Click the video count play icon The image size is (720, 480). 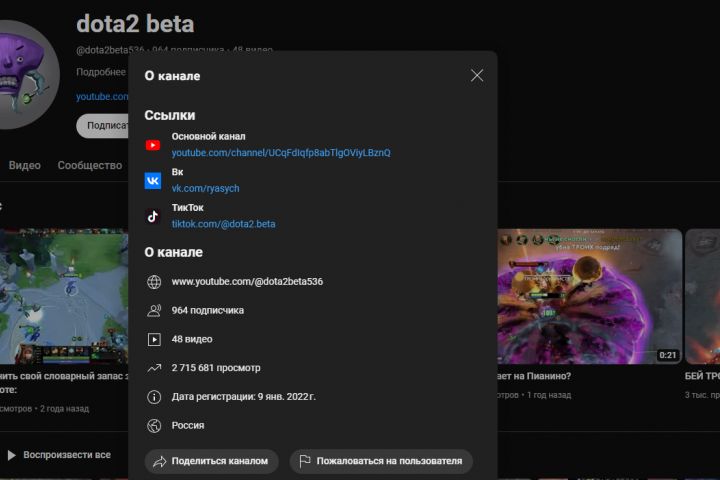point(154,339)
